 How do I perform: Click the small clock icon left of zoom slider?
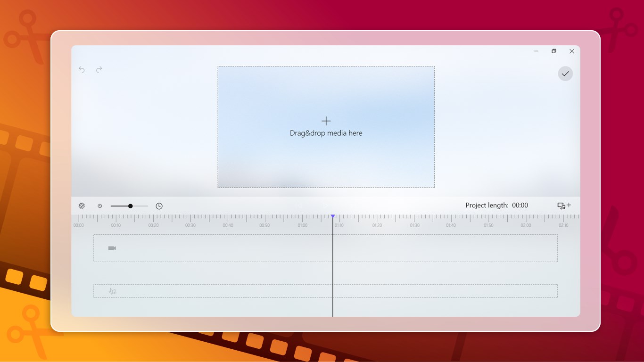pos(99,206)
